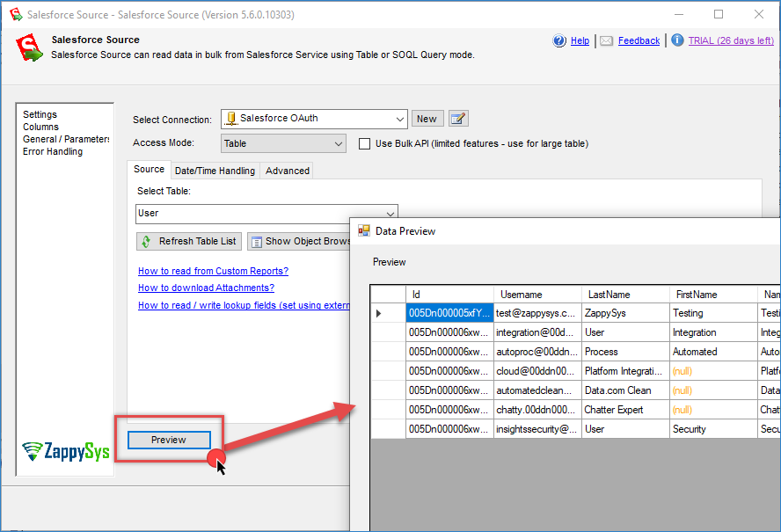Select the LastName cell Process
Viewport: 781px width, 532px height.
click(x=625, y=353)
